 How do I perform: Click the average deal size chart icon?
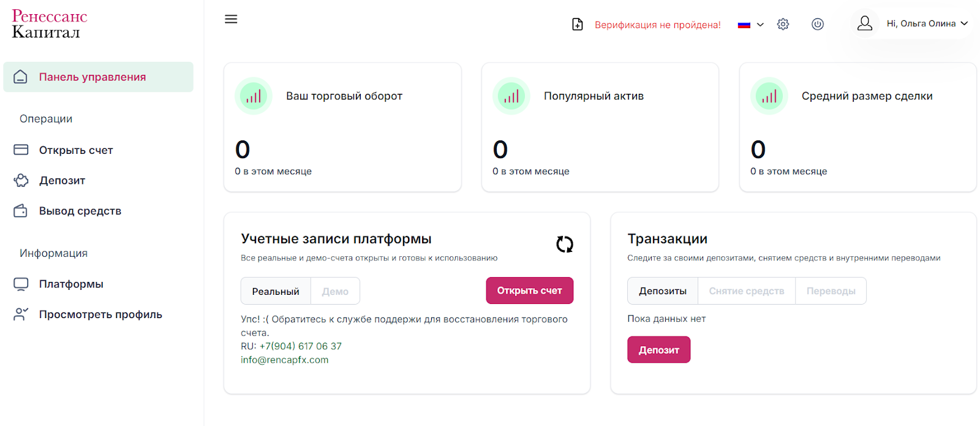click(x=769, y=96)
